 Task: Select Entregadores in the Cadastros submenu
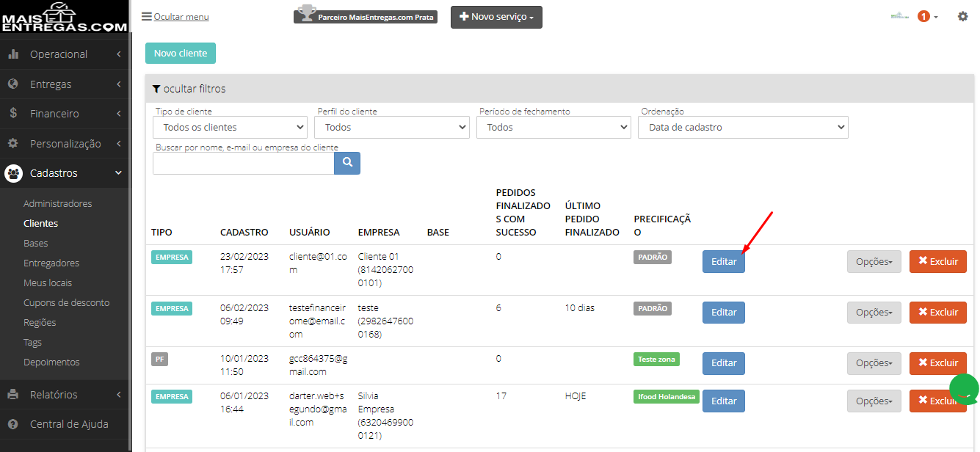(51, 263)
